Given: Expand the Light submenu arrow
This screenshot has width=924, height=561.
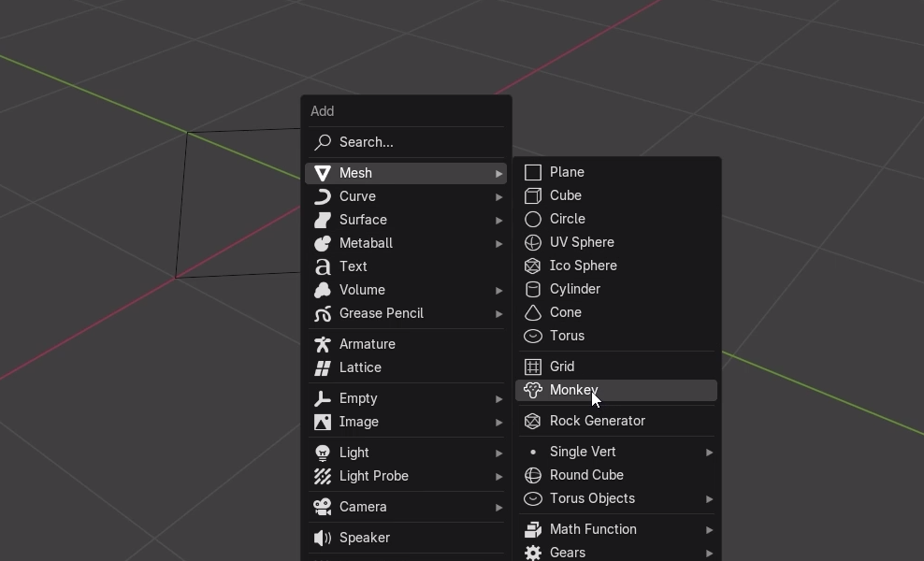Looking at the screenshot, I should point(498,453).
